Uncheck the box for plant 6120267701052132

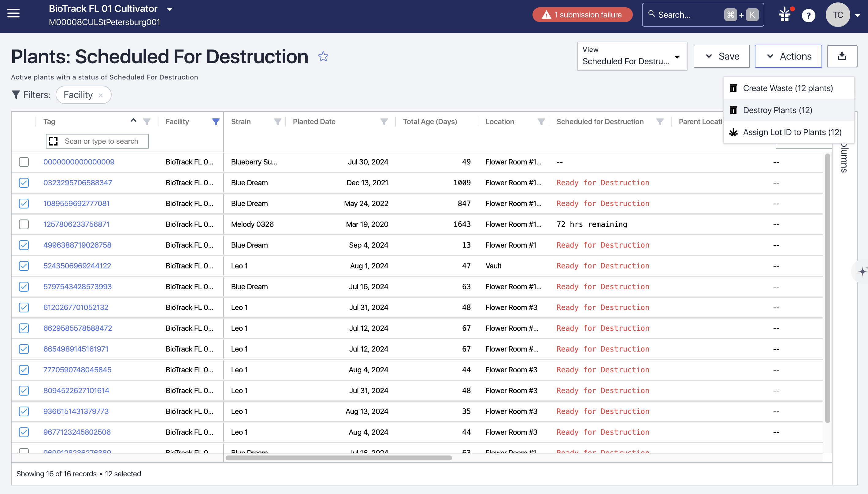[24, 308]
